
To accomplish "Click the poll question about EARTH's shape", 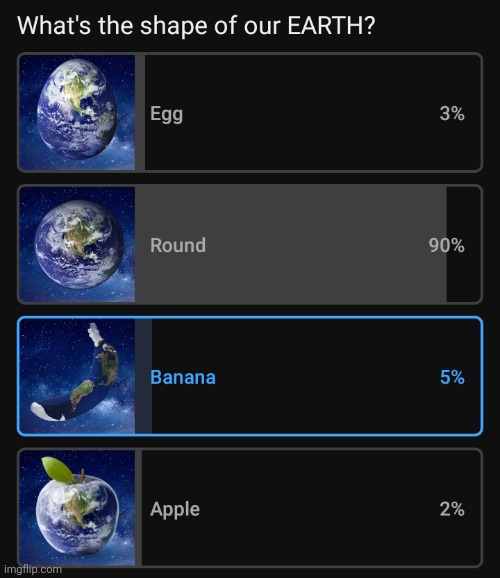I will coord(196,26).
